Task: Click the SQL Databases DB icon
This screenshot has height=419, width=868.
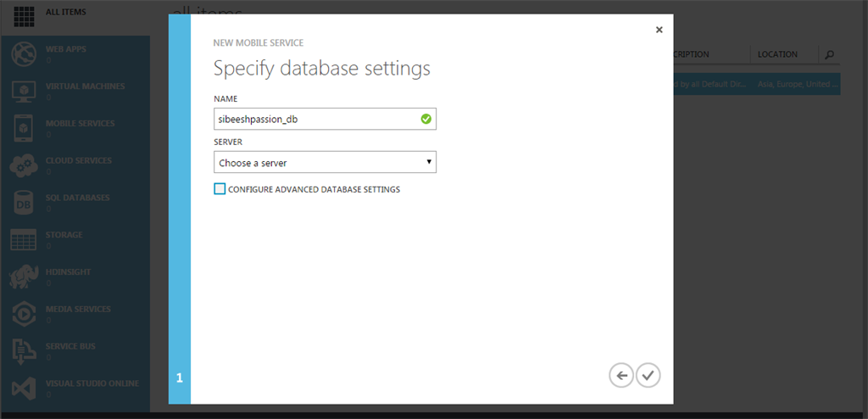Action: [23, 203]
